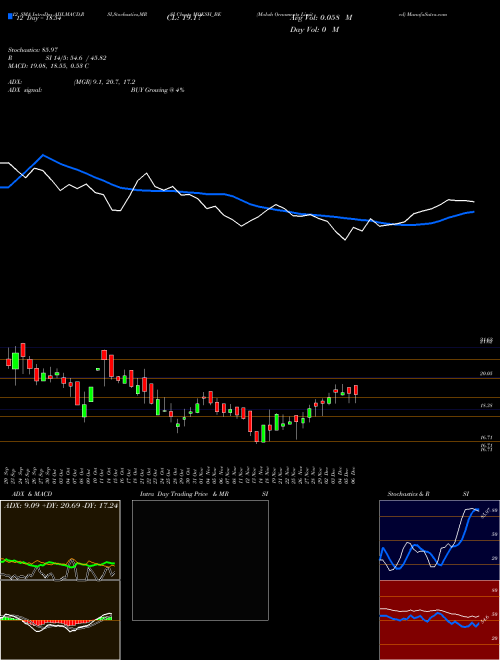Click the 18.38 price axis label
This screenshot has width=500, height=660.
coord(486,405)
